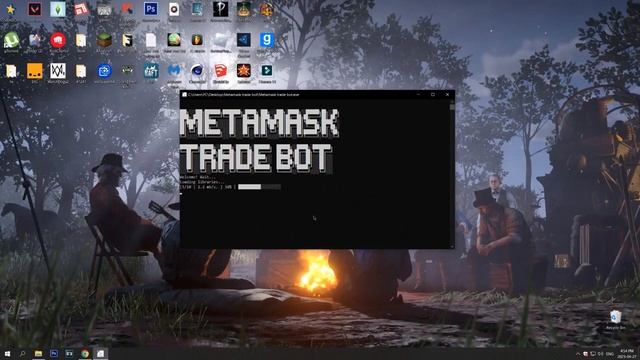
Task: Open the black F logo desktop icon
Action: pos(127,40)
